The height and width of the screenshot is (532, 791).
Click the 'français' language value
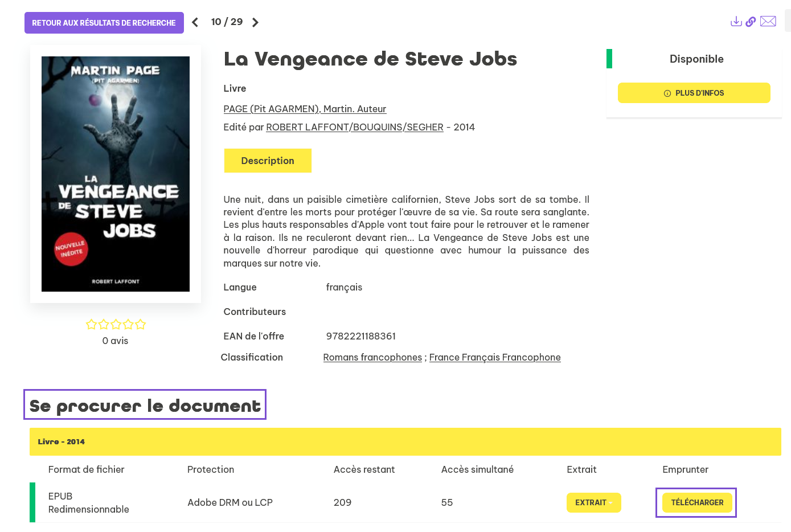[344, 287]
